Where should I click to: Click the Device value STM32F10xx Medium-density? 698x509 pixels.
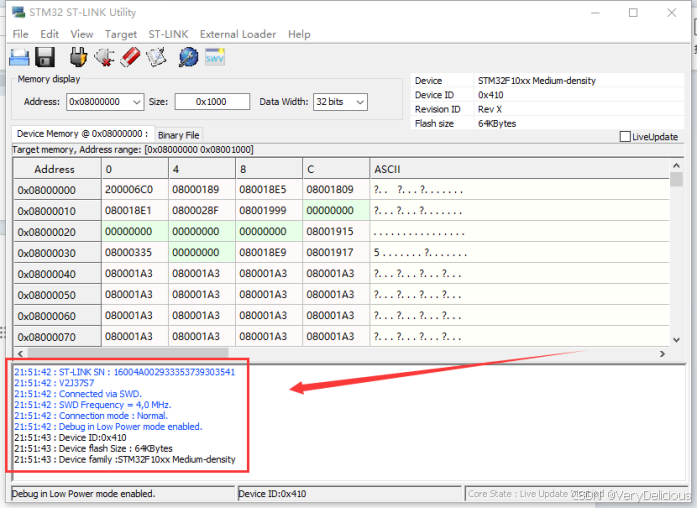[536, 81]
